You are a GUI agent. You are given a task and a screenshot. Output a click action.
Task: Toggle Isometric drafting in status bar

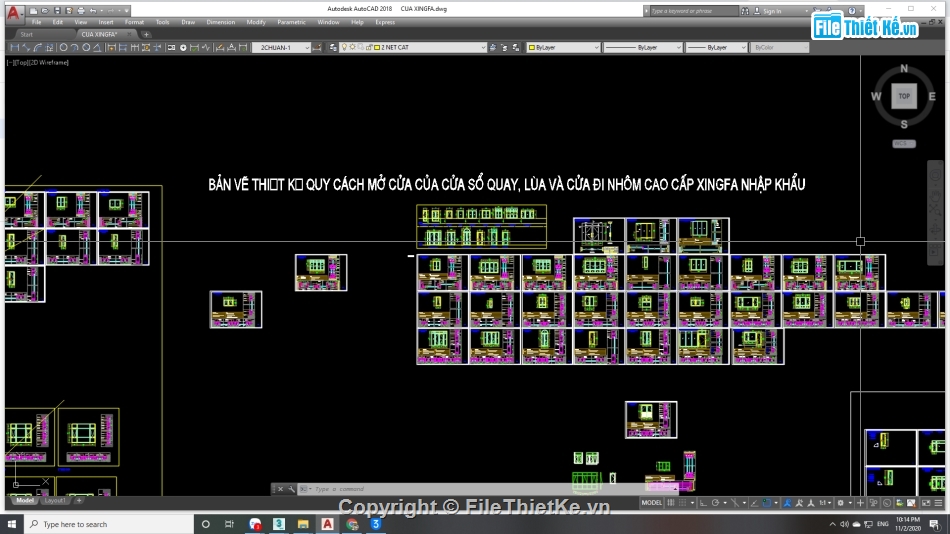735,502
